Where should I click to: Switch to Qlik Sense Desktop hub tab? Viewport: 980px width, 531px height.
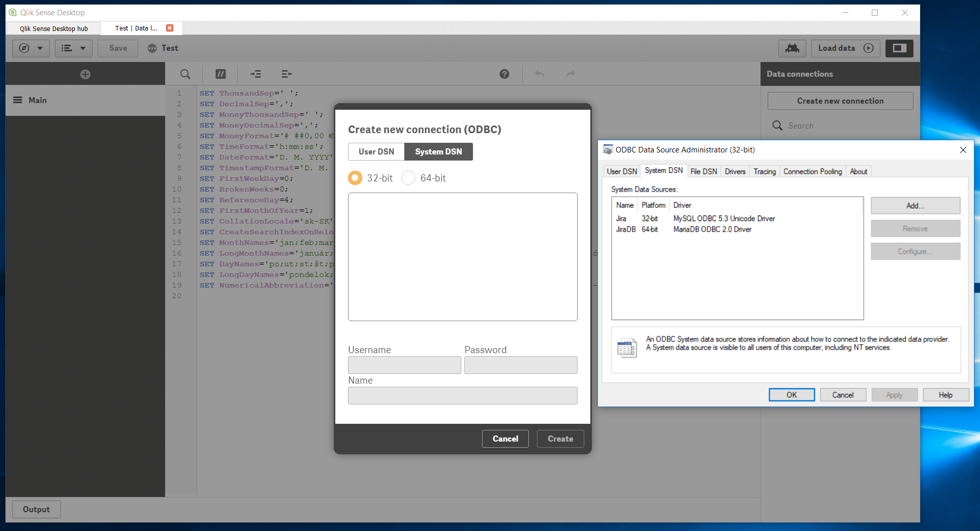click(54, 28)
